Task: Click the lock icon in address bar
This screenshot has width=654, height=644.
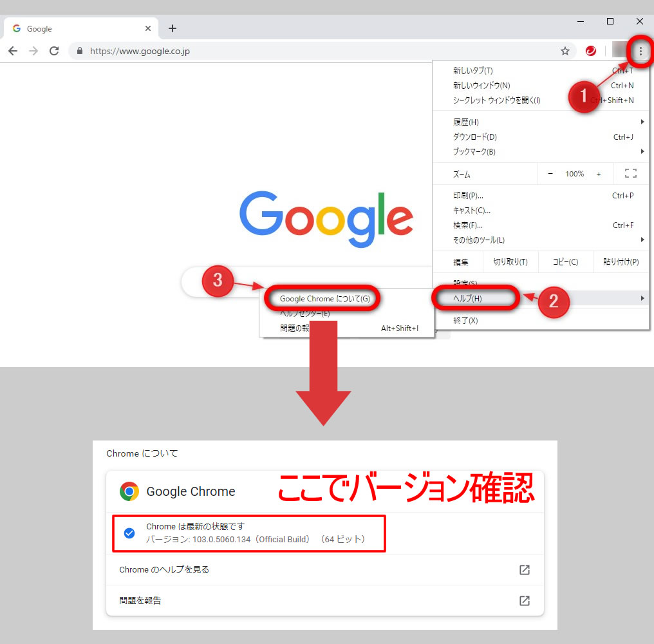Action: [80, 51]
